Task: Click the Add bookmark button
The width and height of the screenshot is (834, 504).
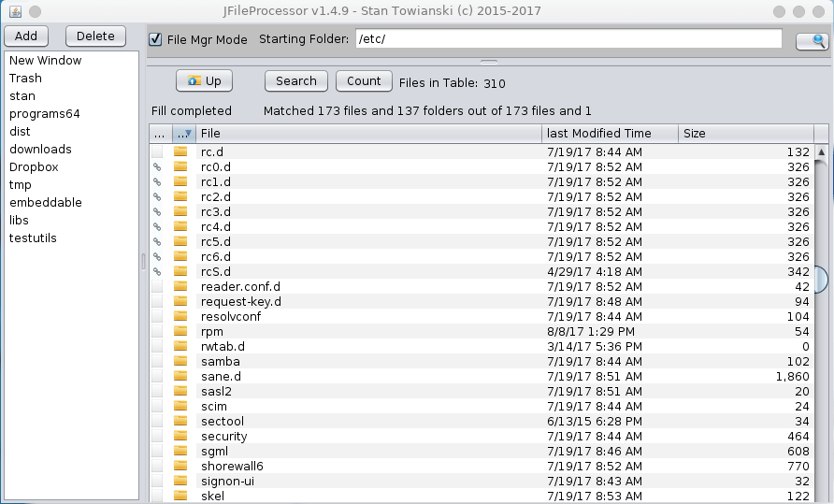Action: (26, 36)
